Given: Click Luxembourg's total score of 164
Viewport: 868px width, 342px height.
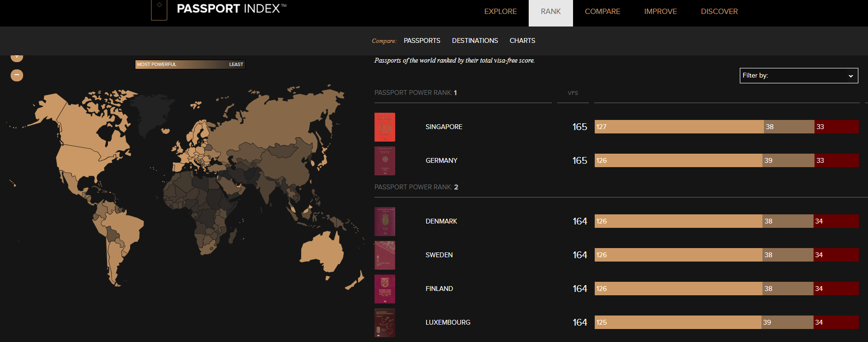Looking at the screenshot, I should [x=580, y=322].
